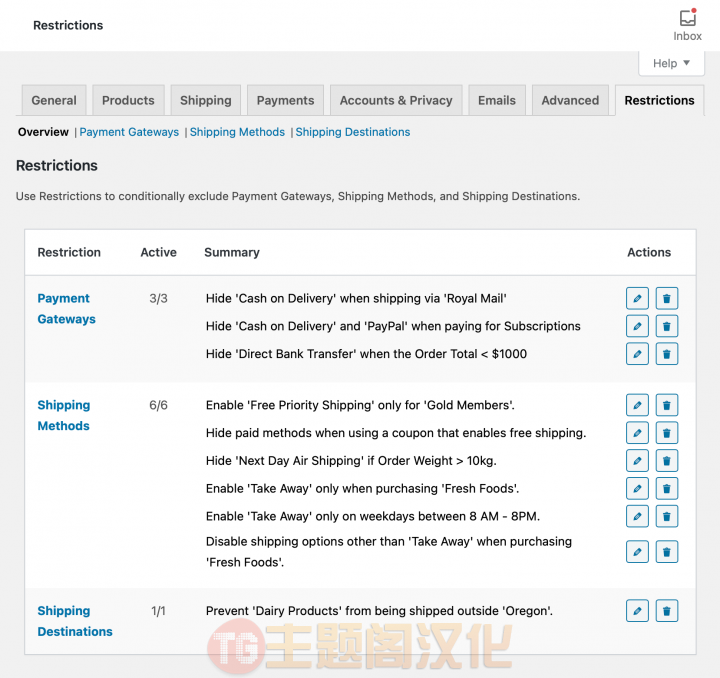Edit the Take Away weekdays rule
The width and height of the screenshot is (720, 678).
[x=637, y=516]
